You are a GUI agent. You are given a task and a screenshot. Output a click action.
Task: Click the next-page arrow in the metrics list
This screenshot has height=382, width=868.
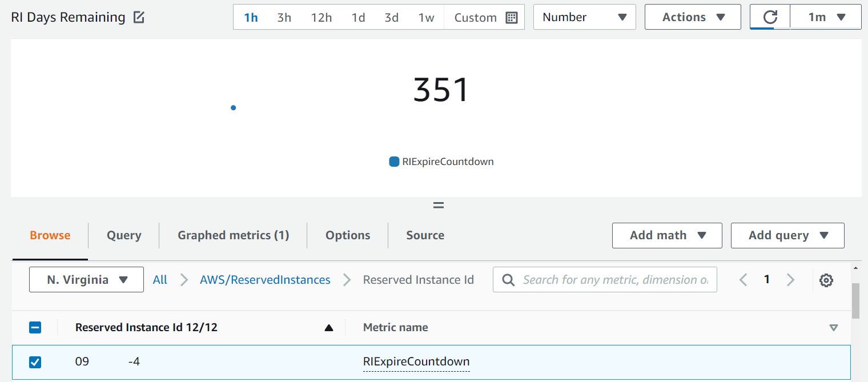click(x=791, y=280)
